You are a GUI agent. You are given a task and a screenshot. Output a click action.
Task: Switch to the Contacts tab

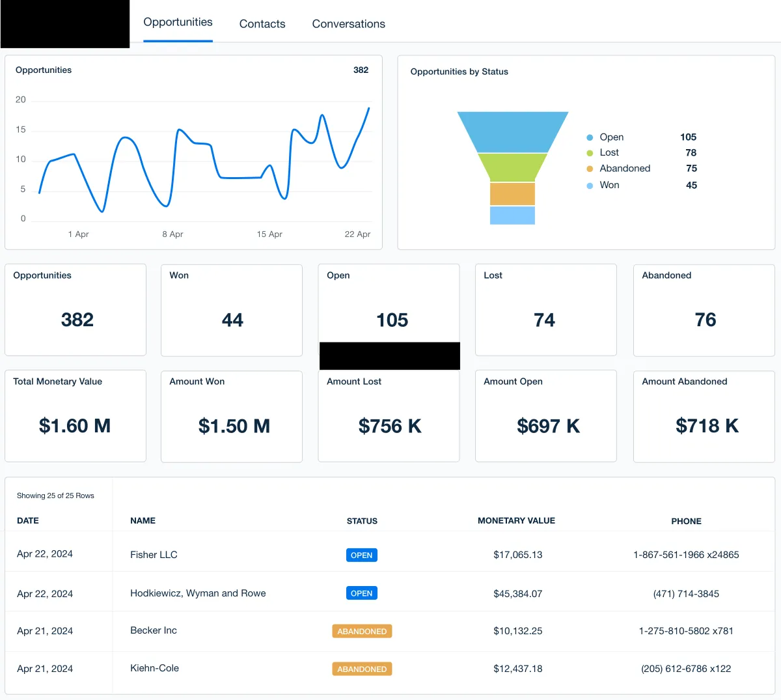(x=262, y=23)
